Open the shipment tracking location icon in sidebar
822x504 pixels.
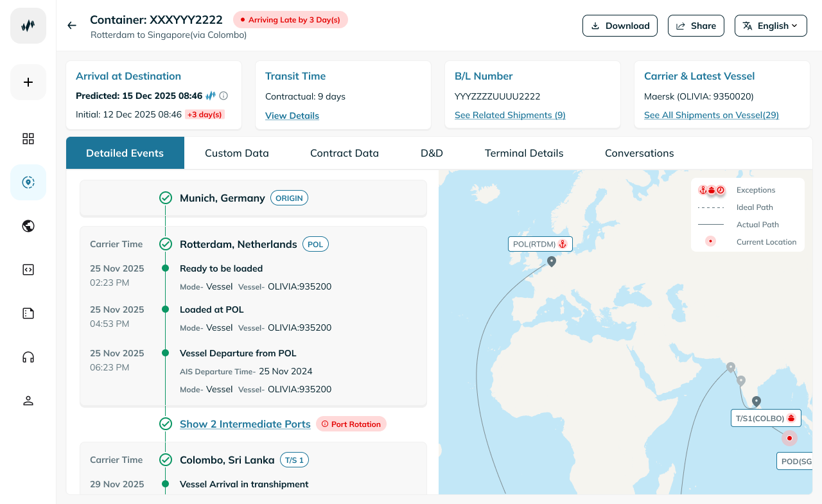tap(28, 182)
